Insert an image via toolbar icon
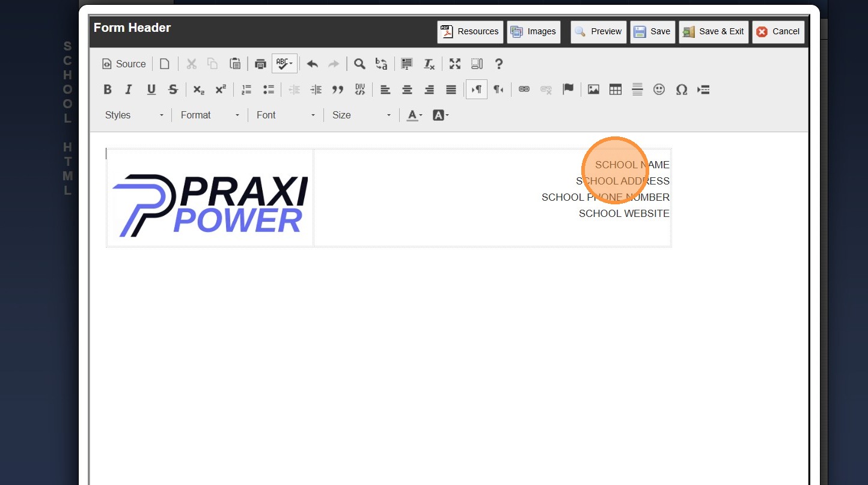The width and height of the screenshot is (868, 485). tap(594, 90)
